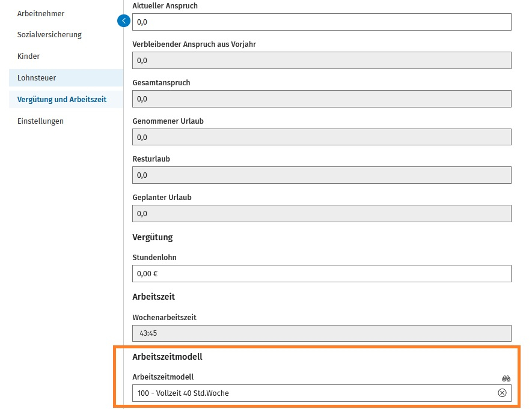The width and height of the screenshot is (532, 409).
Task: Click the Gesamtanspruch field
Action: 322,99
